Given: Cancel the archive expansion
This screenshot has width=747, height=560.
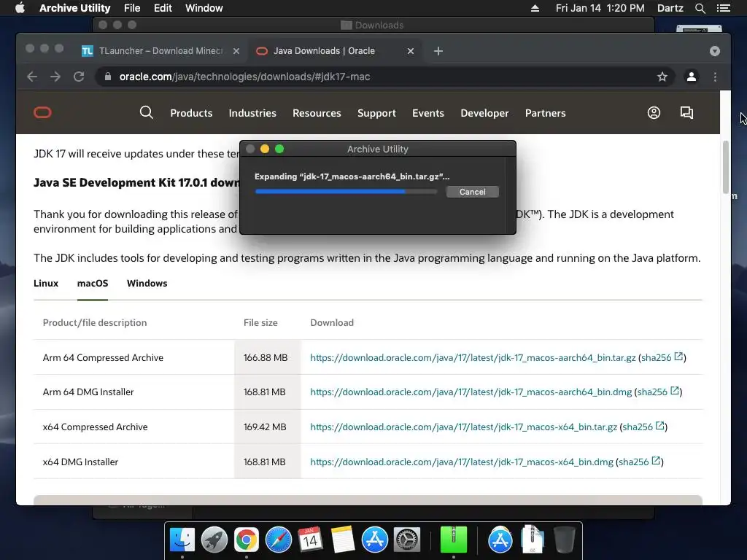Looking at the screenshot, I should point(472,192).
